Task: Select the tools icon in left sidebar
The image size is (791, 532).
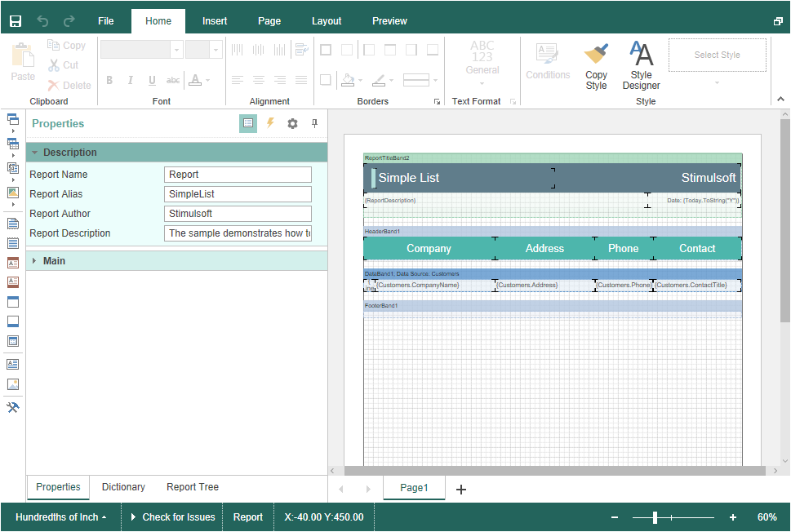Action: (12, 407)
